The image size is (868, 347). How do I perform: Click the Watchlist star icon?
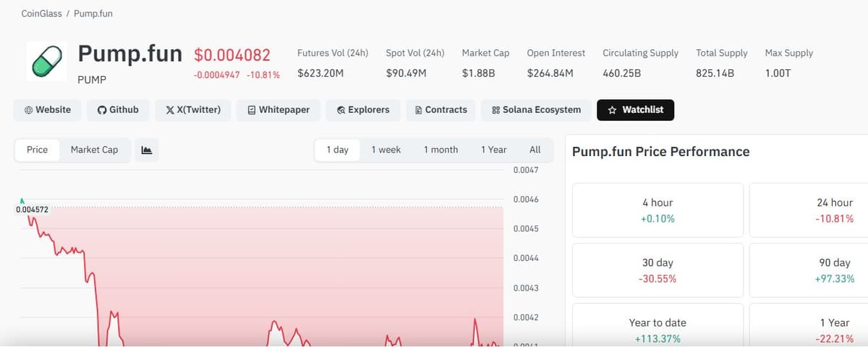(612, 110)
